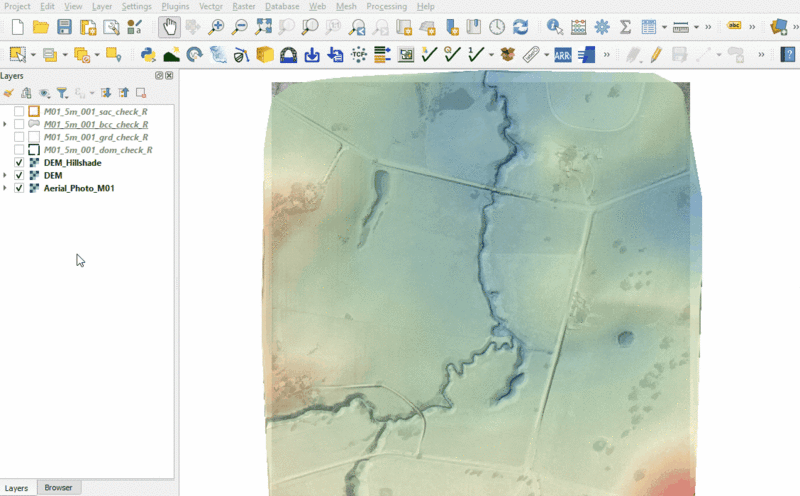This screenshot has width=800, height=496.
Task: Click the Zoom Full extent icon
Action: coord(263,27)
